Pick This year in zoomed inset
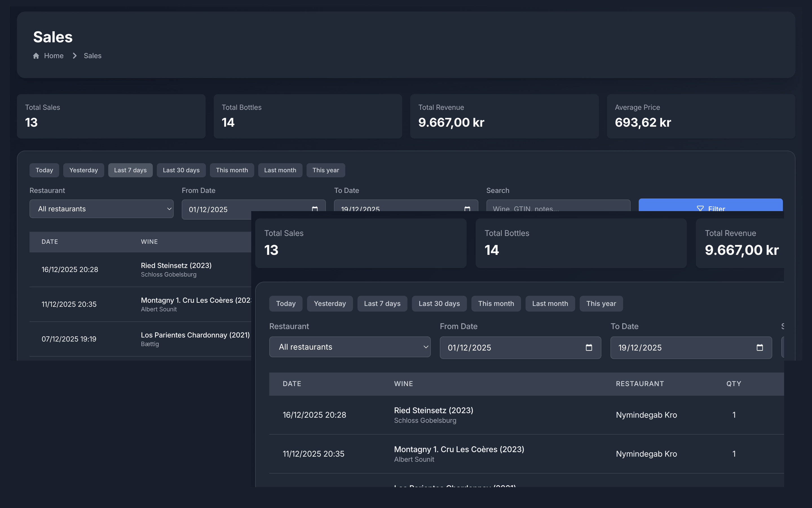Screen dimensions: 812x508 click(601, 303)
